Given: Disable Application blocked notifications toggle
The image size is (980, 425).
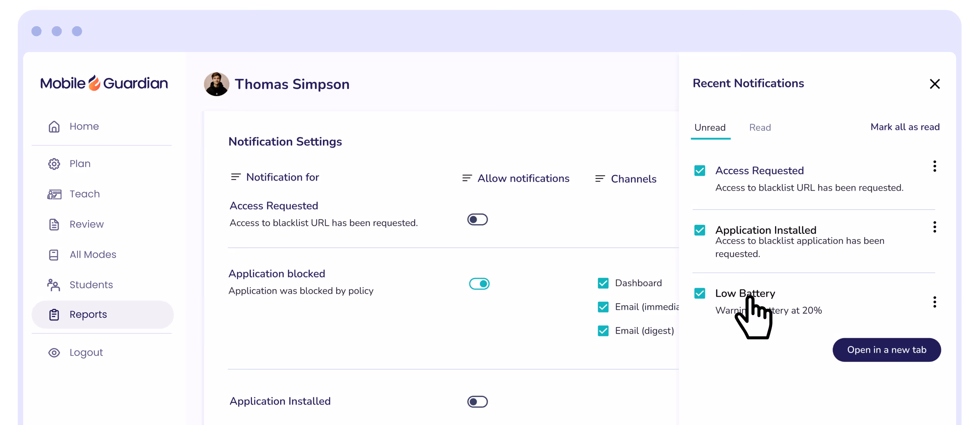Looking at the screenshot, I should click(479, 284).
